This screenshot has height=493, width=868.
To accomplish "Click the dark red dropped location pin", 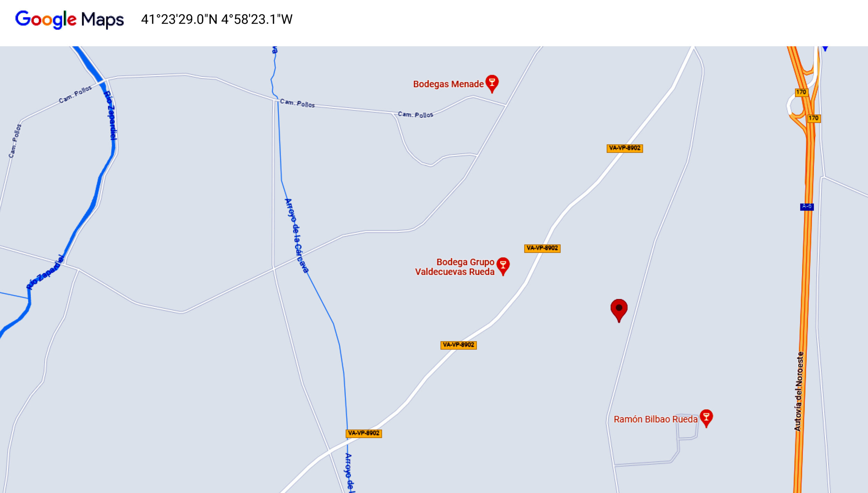I will [619, 310].
